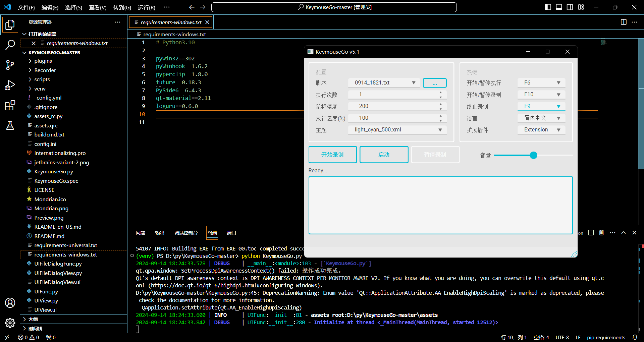Image resolution: width=644 pixels, height=342 pixels.
Task: Click the VS Code title search box
Action: 334,7
